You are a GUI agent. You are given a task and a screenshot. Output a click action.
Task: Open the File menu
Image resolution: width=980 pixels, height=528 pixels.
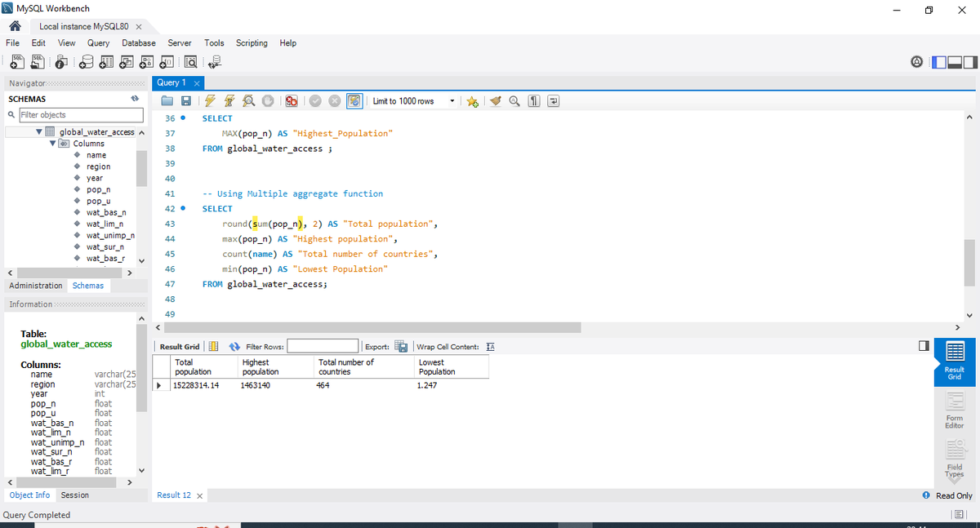[x=13, y=42]
